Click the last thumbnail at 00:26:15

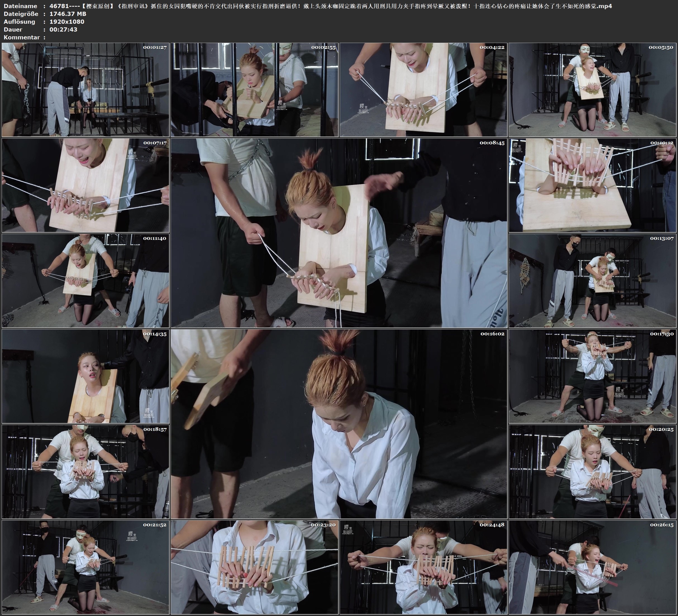[x=592, y=567]
